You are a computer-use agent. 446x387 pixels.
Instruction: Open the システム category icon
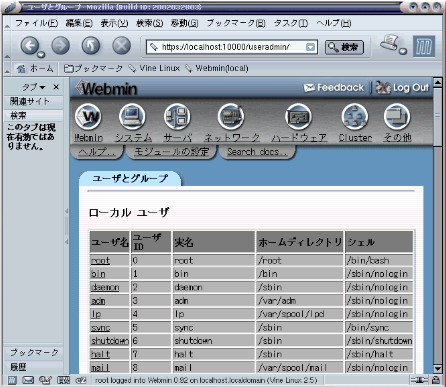(133, 117)
